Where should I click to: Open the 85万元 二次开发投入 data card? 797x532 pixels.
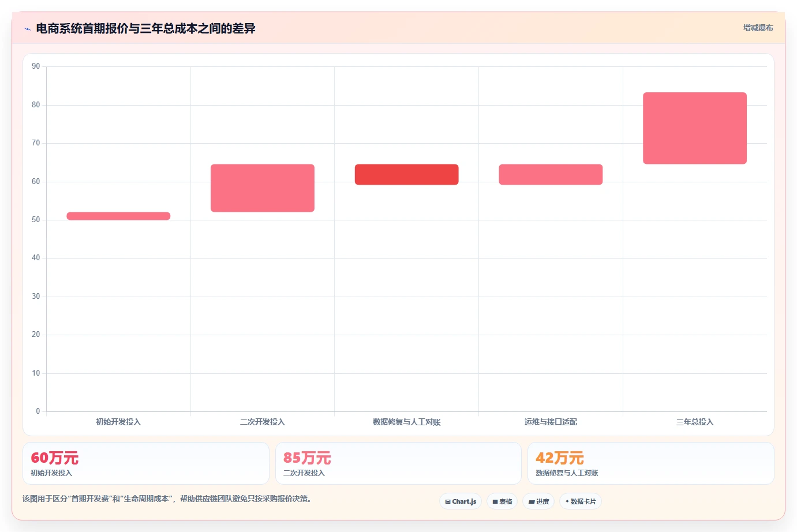[398, 463]
